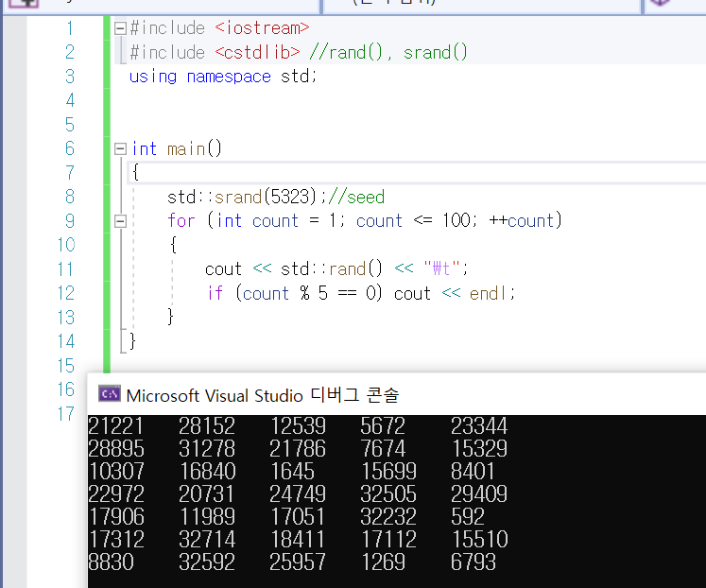Click the '100' loop limit value
The height and width of the screenshot is (588, 706).
point(456,220)
